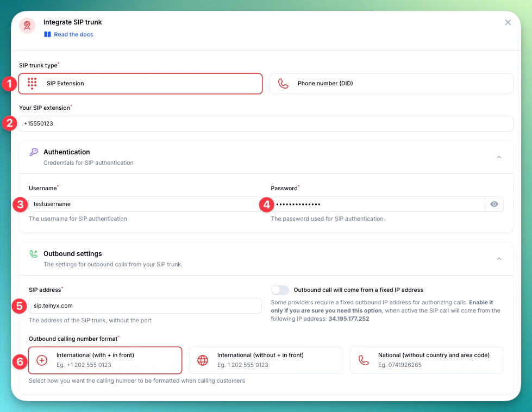Click the Phone number (DID) handset icon
The width and height of the screenshot is (532, 412).
click(283, 84)
